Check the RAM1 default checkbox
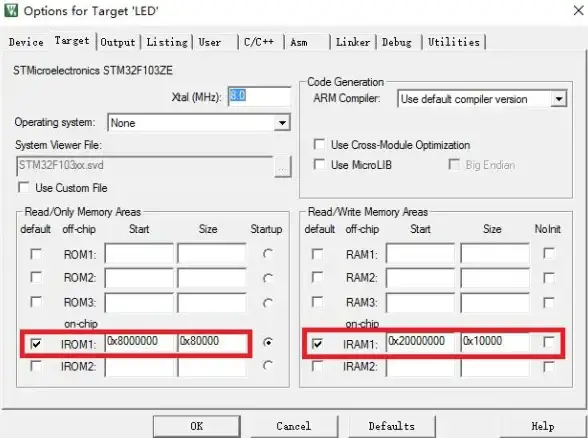Viewport: 588px width, 438px height. pyautogui.click(x=317, y=254)
